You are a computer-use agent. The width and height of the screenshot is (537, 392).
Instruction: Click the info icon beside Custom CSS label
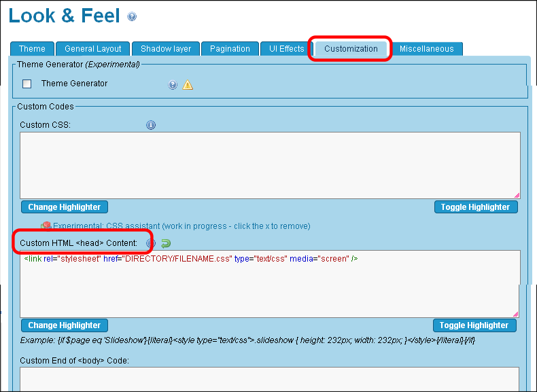point(151,125)
